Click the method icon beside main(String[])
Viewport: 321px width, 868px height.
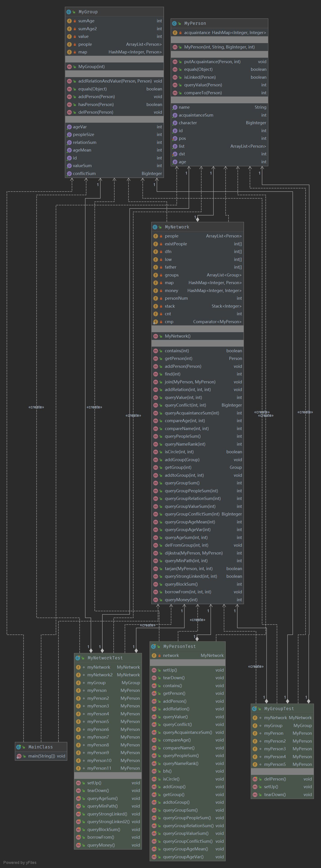pyautogui.click(x=19, y=756)
